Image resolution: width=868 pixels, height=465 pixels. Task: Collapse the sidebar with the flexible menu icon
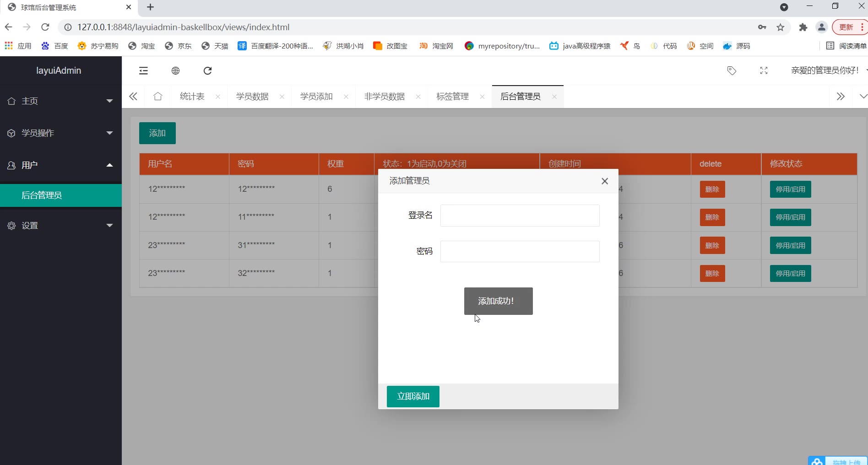pos(143,70)
